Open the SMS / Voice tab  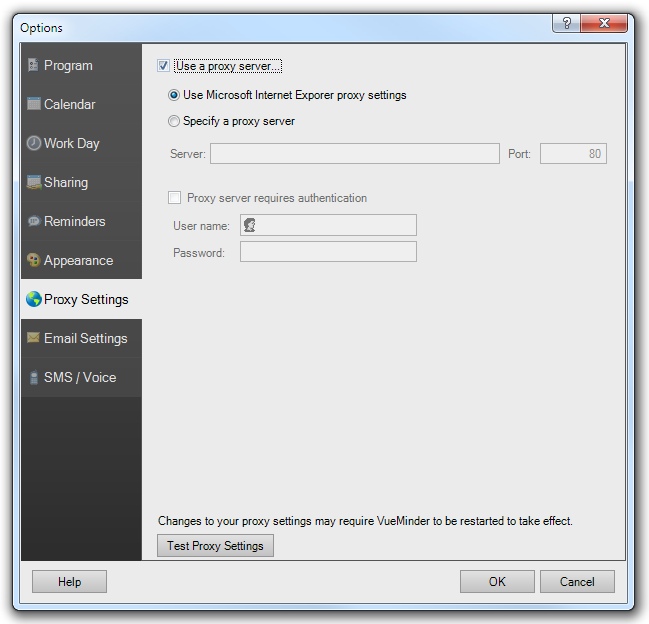pyautogui.click(x=82, y=377)
